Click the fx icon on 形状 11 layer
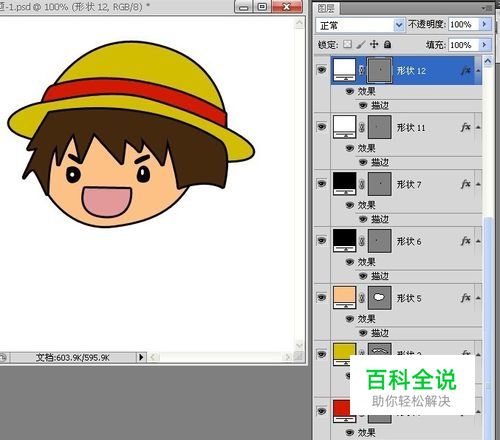The width and height of the screenshot is (500, 440). pos(466,127)
